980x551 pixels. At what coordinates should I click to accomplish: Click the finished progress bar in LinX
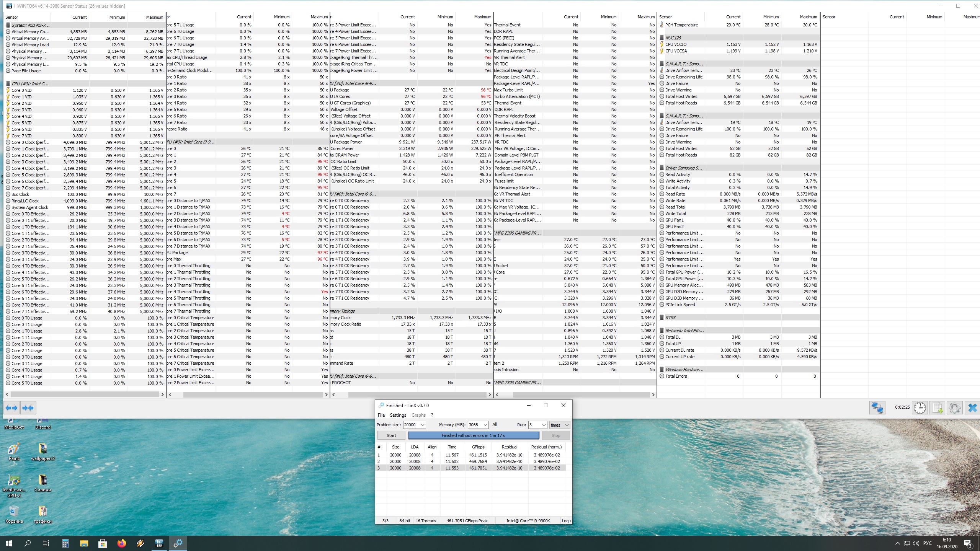coord(473,435)
